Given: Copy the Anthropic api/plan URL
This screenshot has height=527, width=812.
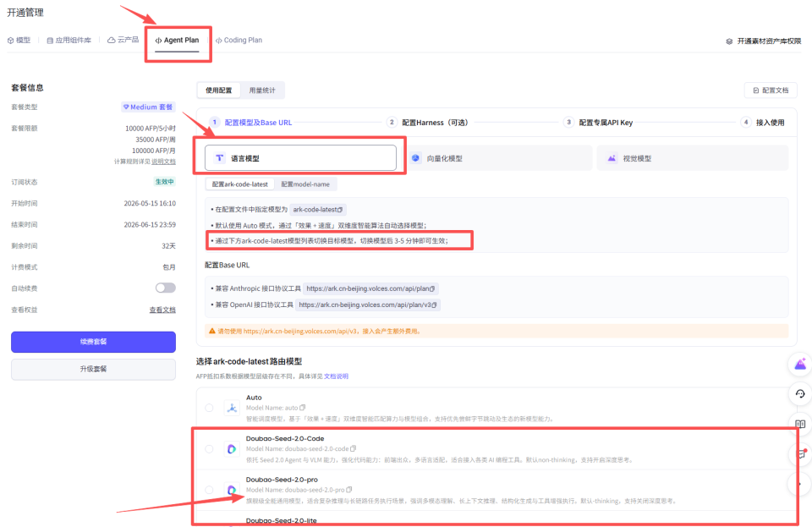Looking at the screenshot, I should [432, 288].
